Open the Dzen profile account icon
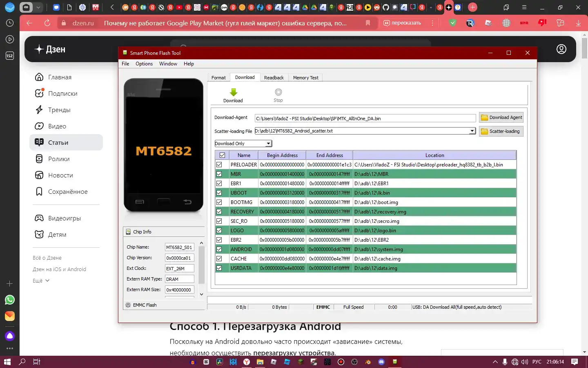This screenshot has width=588, height=368. (561, 49)
